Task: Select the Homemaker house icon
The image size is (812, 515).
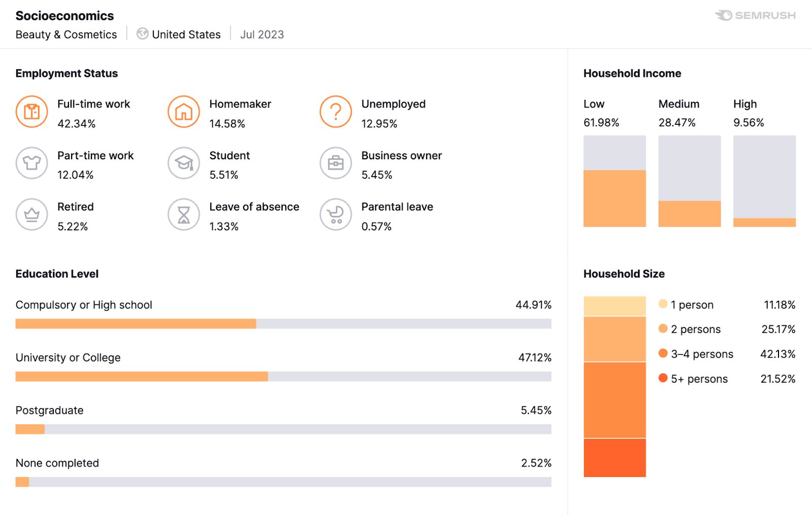Action: click(x=183, y=112)
